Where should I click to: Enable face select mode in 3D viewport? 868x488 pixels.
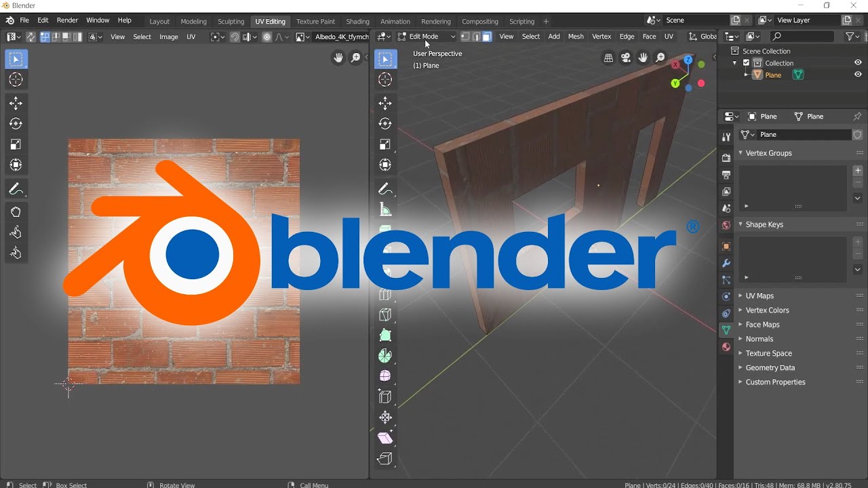pos(487,37)
